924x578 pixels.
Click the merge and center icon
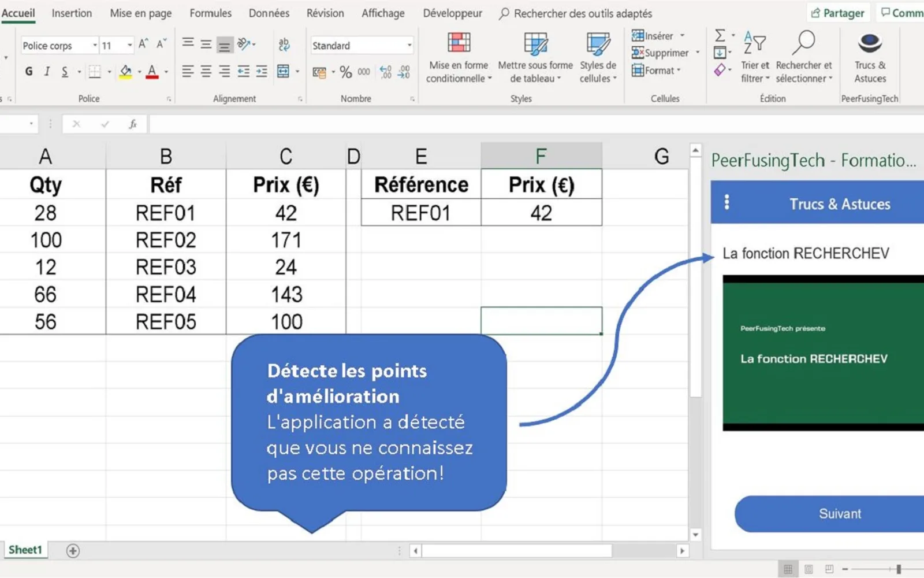click(283, 72)
